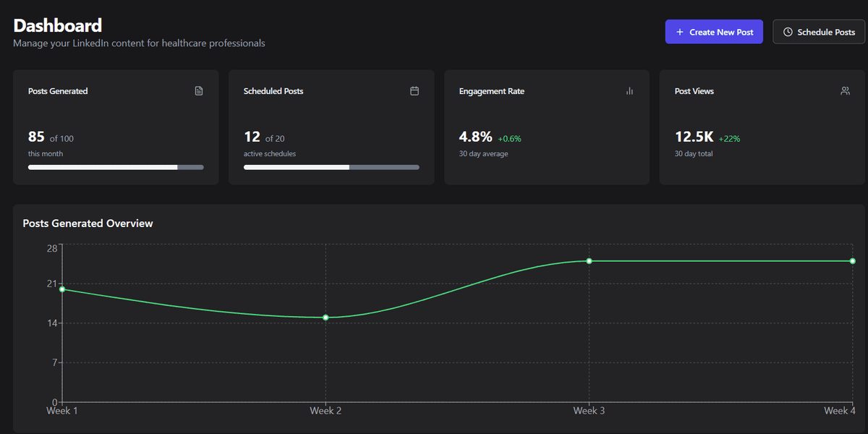
Task: Select the Week 4 data point on chart
Action: click(x=852, y=261)
